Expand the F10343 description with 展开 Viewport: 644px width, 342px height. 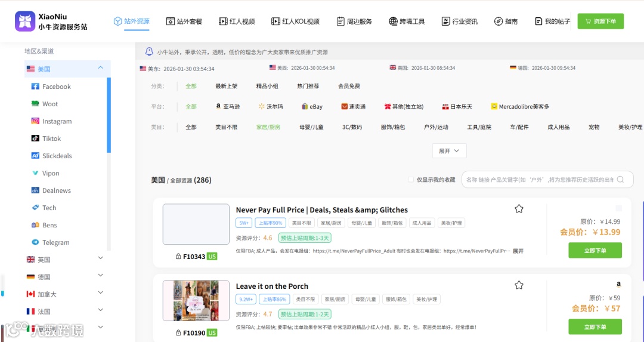[x=518, y=251]
